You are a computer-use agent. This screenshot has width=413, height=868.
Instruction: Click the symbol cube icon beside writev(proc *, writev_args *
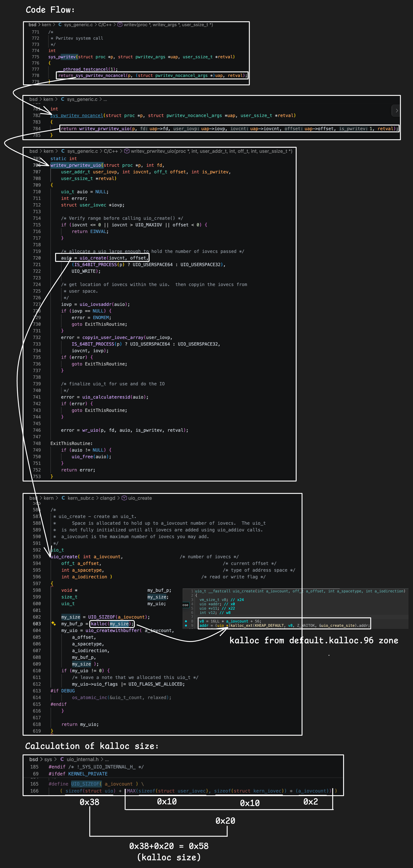(120, 25)
